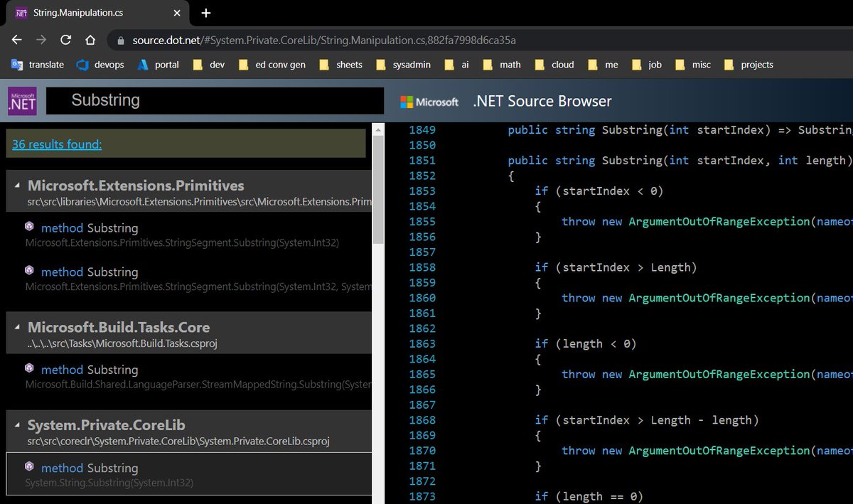
Task: Click the results panel vertical scrollbar
Action: coord(377,188)
